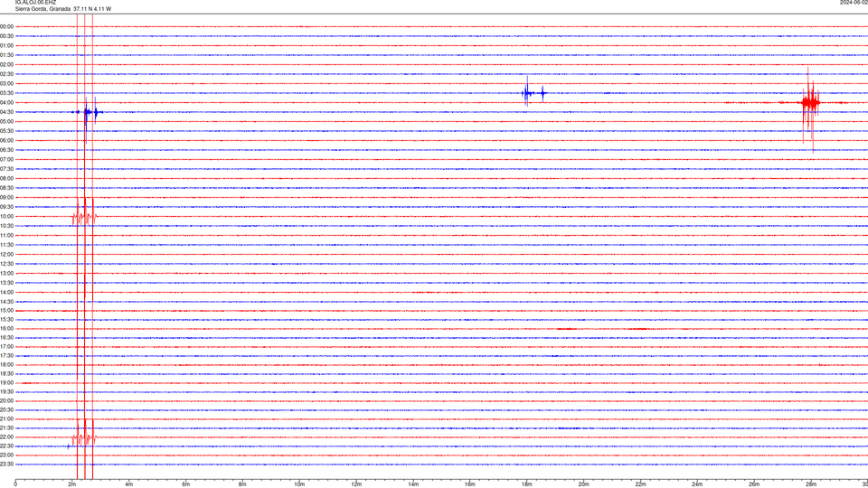Screen dimensions: 868x488
Task: Select the 04:30 time row label
Action: (x=7, y=112)
